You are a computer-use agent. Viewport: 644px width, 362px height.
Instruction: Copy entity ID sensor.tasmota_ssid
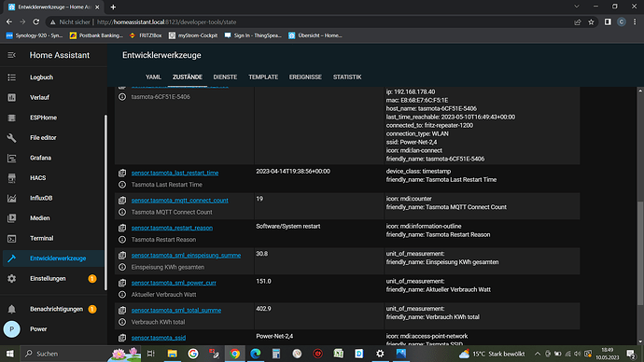pos(122,338)
